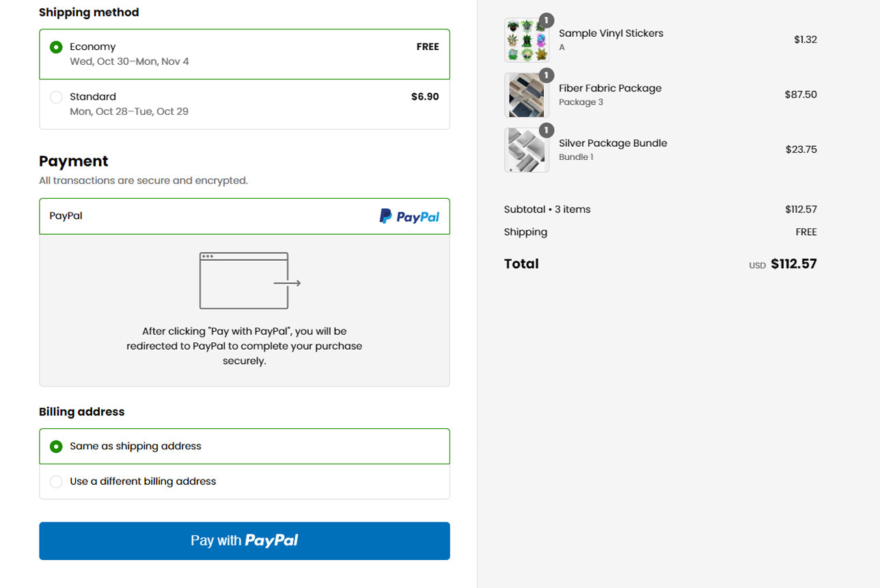This screenshot has height=588, width=880.
Task: Select Standard shipping radio button
Action: pyautogui.click(x=56, y=97)
